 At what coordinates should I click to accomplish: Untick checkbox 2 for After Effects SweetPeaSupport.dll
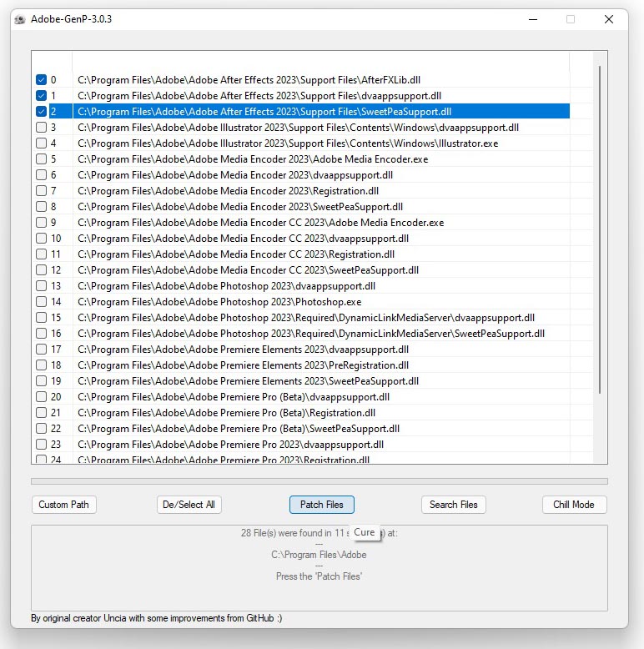tap(42, 112)
